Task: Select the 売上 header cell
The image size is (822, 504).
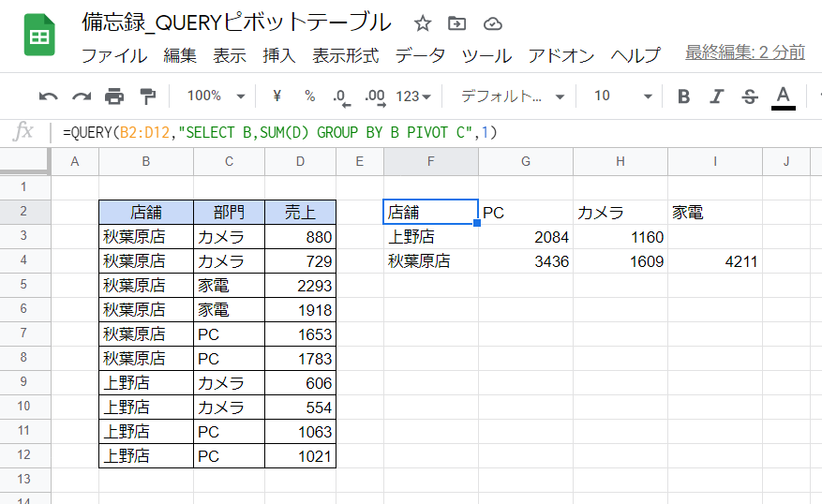Action: 300,212
